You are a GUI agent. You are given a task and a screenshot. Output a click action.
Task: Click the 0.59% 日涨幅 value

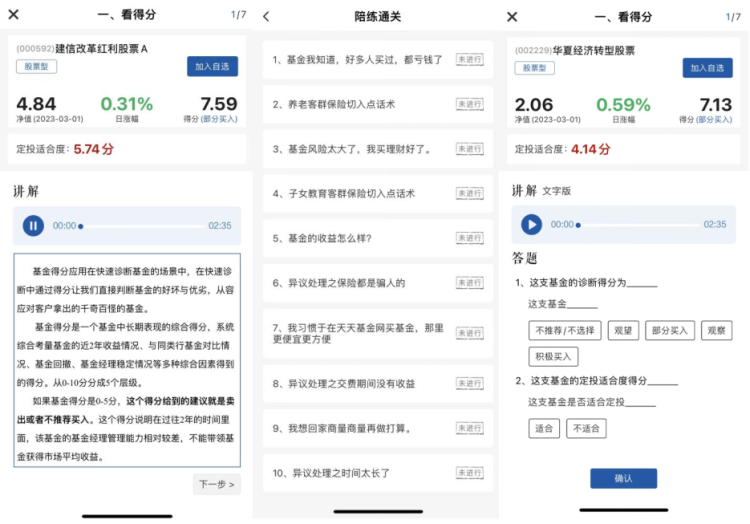(x=623, y=105)
